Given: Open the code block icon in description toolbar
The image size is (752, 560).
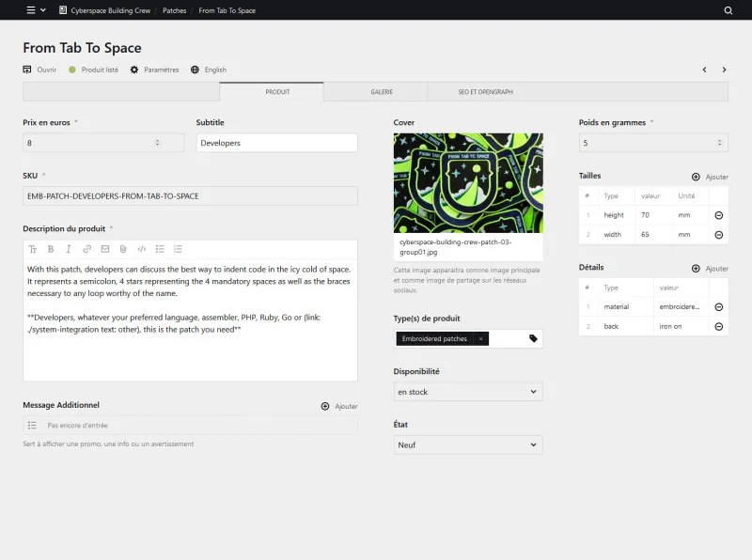Looking at the screenshot, I should click(143, 249).
